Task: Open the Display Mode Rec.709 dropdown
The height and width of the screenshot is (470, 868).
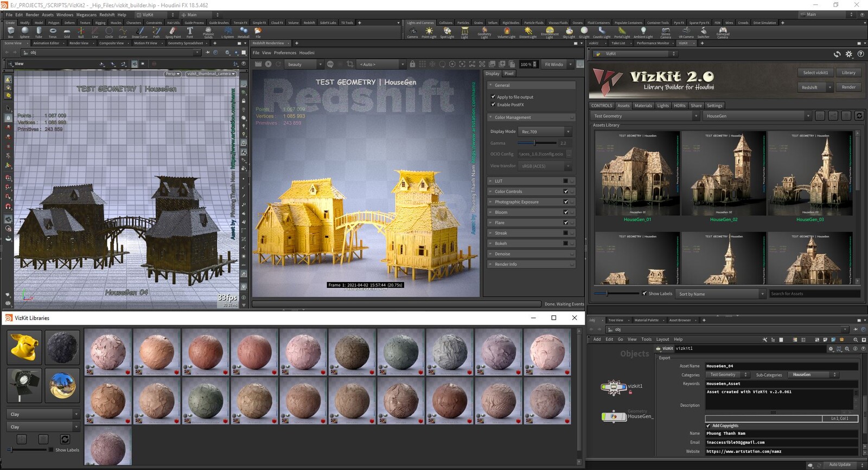Action: (x=545, y=132)
